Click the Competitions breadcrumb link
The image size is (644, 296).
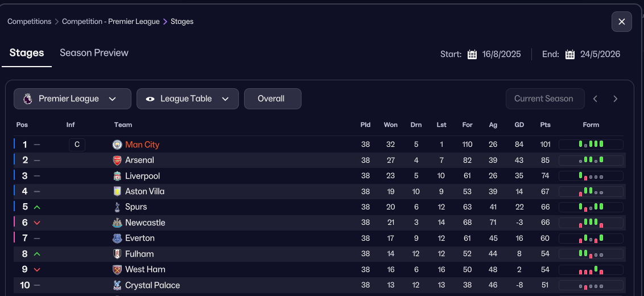[29, 22]
